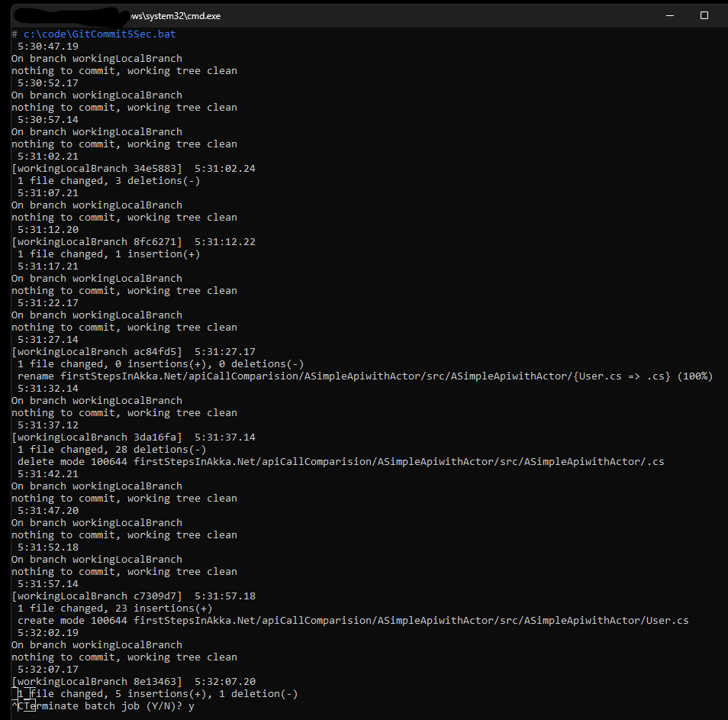Click commit line with hash ac84fd5
728x720 pixels.
click(x=134, y=352)
